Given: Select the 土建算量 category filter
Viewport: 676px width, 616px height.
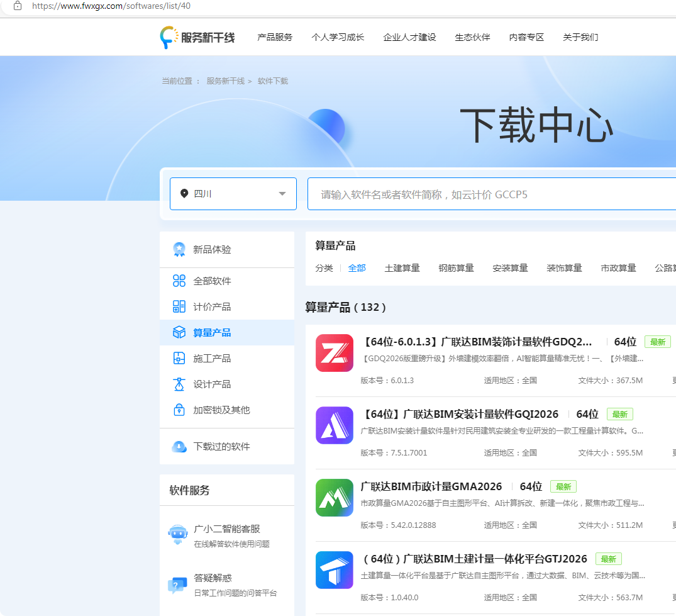Looking at the screenshot, I should tap(402, 268).
